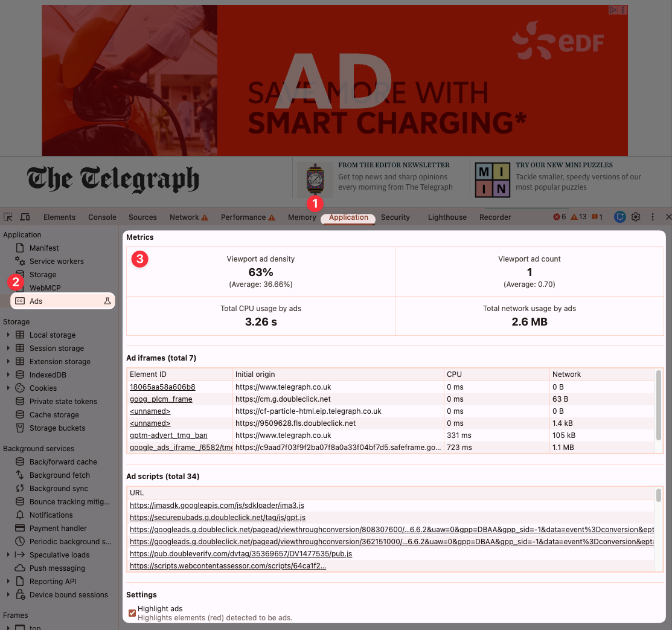Expand the Reporting API node
Image resolution: width=672 pixels, height=630 pixels.
[x=8, y=581]
